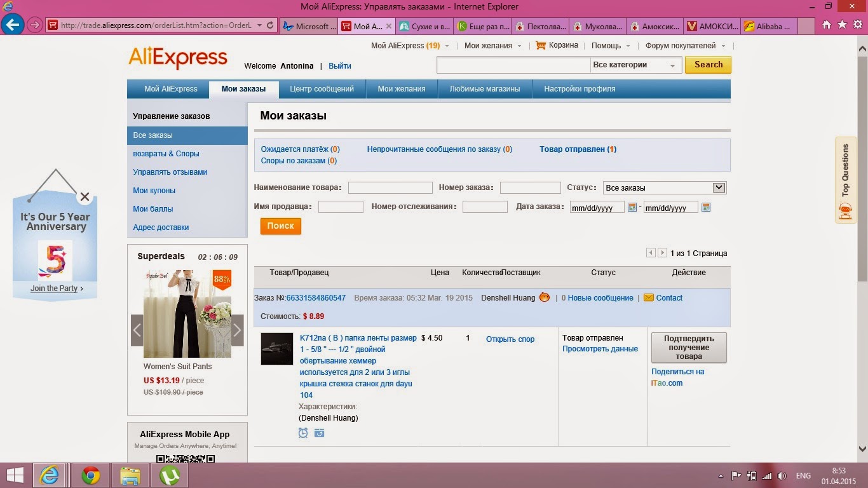Viewport: 868px width, 488px height.
Task: Click Наименование товара input field
Action: click(x=390, y=187)
